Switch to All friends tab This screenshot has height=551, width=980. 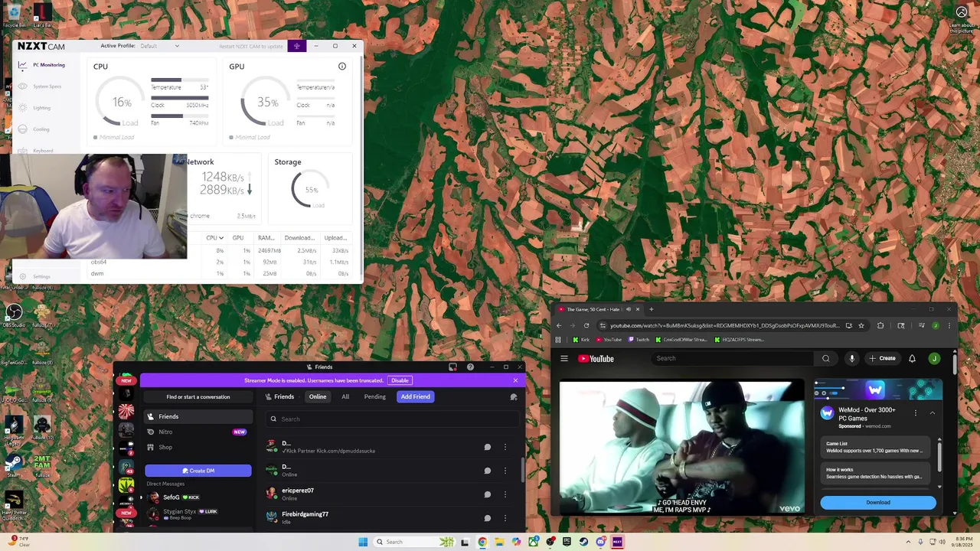point(345,396)
